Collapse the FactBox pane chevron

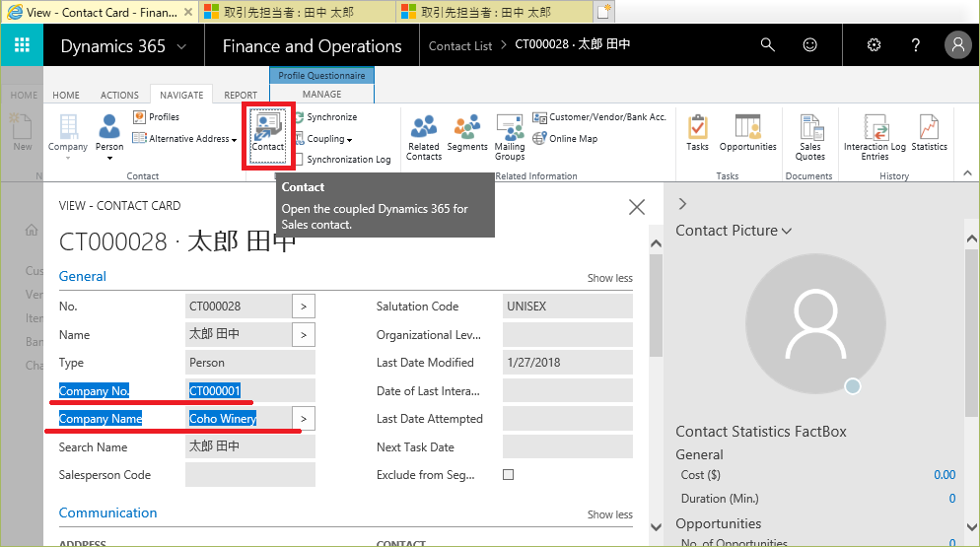click(x=682, y=204)
